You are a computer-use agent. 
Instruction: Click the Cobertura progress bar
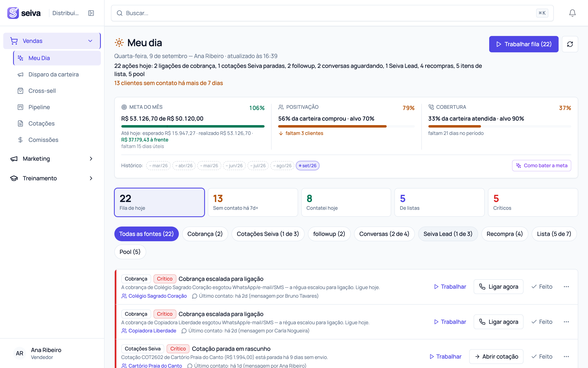coord(500,126)
